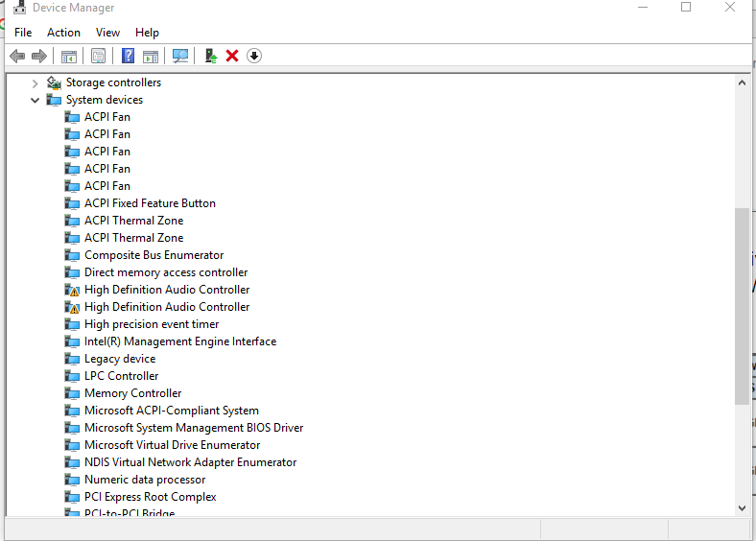Select NDIS Virtual Network Adapter Enumerator
Viewport: 756px width, 541px height.
(191, 462)
